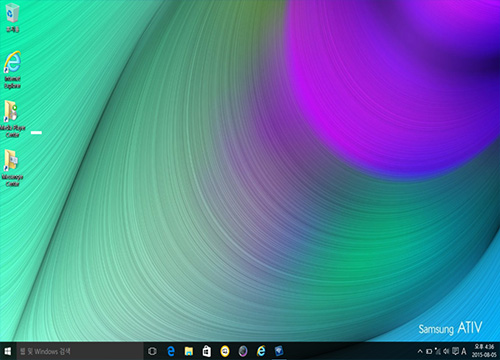Switch to the running blue app in taskbar

[x=279, y=351]
